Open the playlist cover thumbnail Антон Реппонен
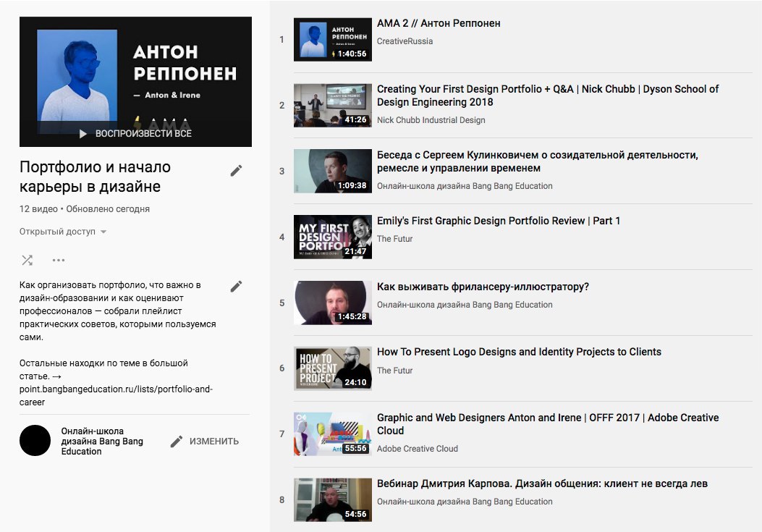Image resolution: width=762 pixels, height=532 pixels. pos(135,82)
